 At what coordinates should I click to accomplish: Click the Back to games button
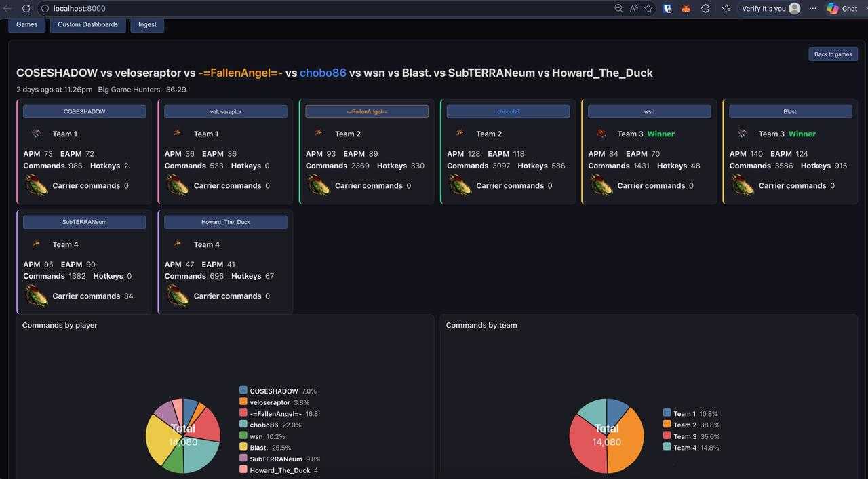833,54
